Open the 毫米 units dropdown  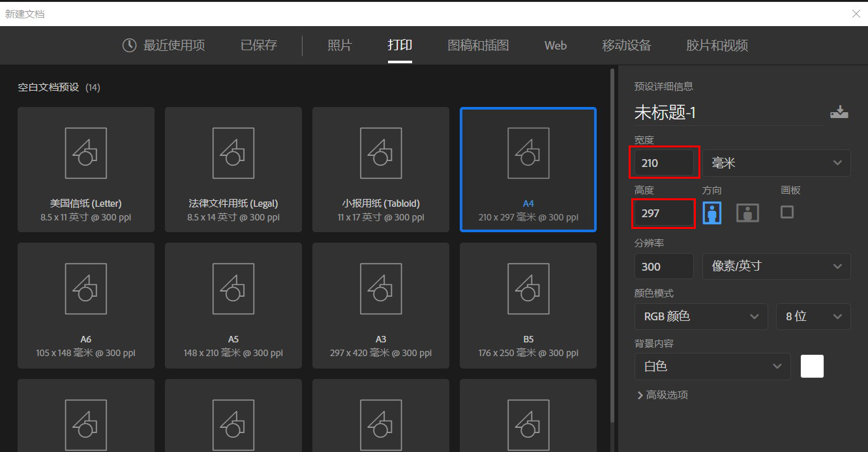(x=776, y=162)
